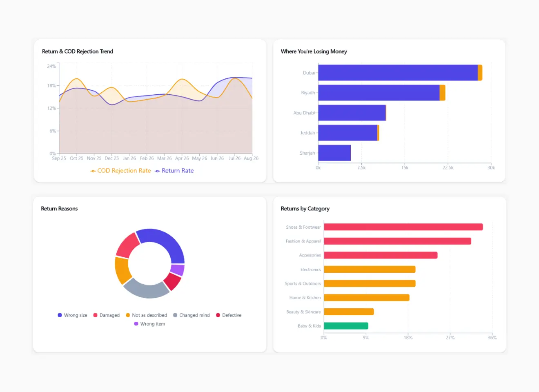Toggle Damaged legend item
The height and width of the screenshot is (392, 539).
(x=106, y=315)
